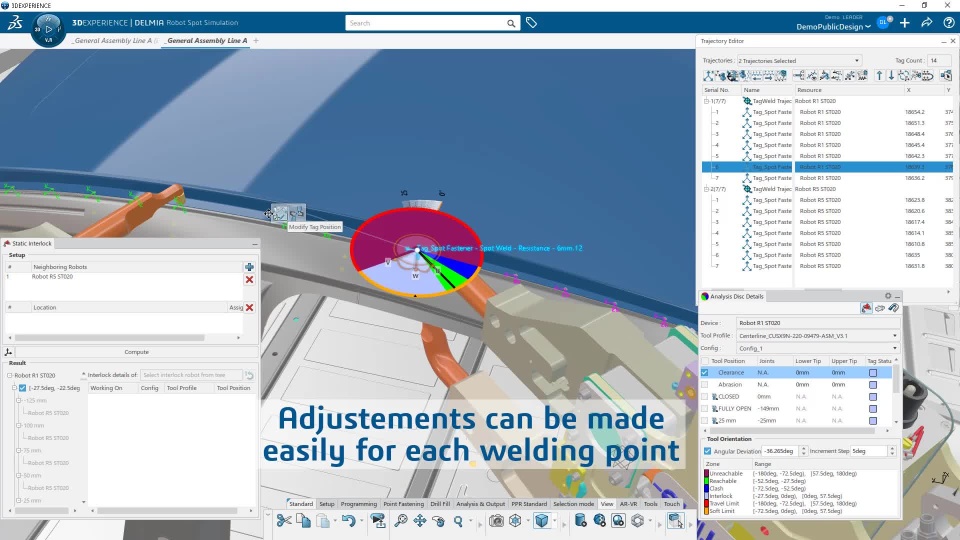This screenshot has height=540, width=960.
Task: Click the search magnifier icon
Action: (x=511, y=23)
